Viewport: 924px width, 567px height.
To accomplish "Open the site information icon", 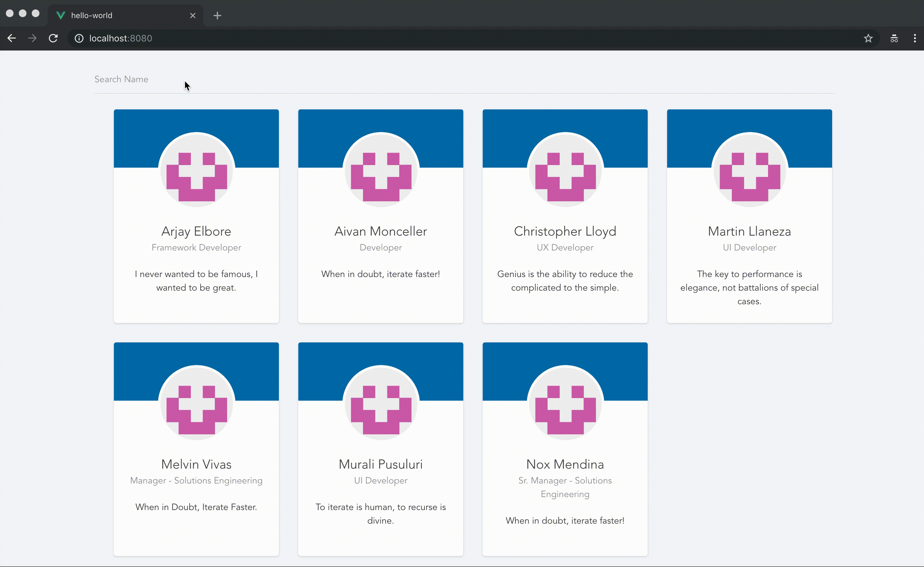I will pos(79,38).
